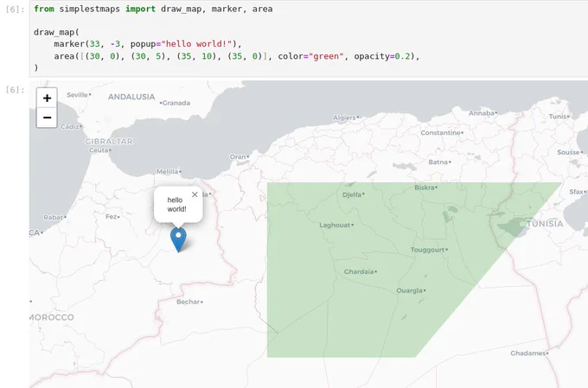The height and width of the screenshot is (388, 588).
Task: Click the Ouargla city label
Action: [x=411, y=290]
